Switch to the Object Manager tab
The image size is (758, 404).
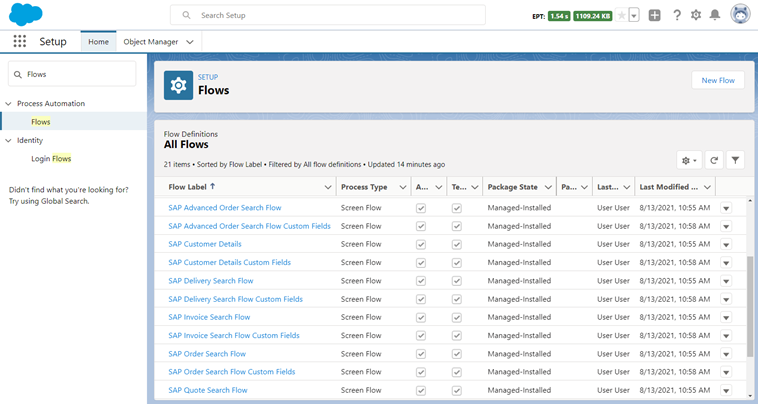pyautogui.click(x=151, y=42)
